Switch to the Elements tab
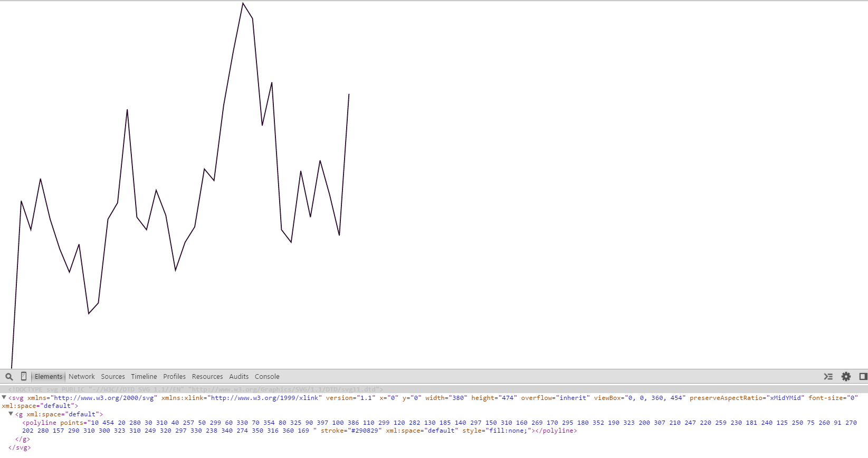 49,377
